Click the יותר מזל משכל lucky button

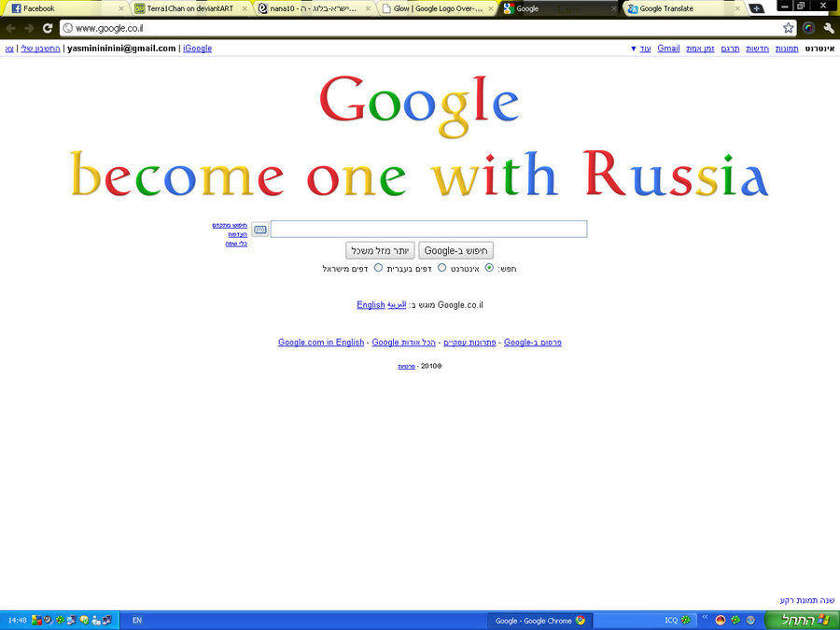point(381,251)
